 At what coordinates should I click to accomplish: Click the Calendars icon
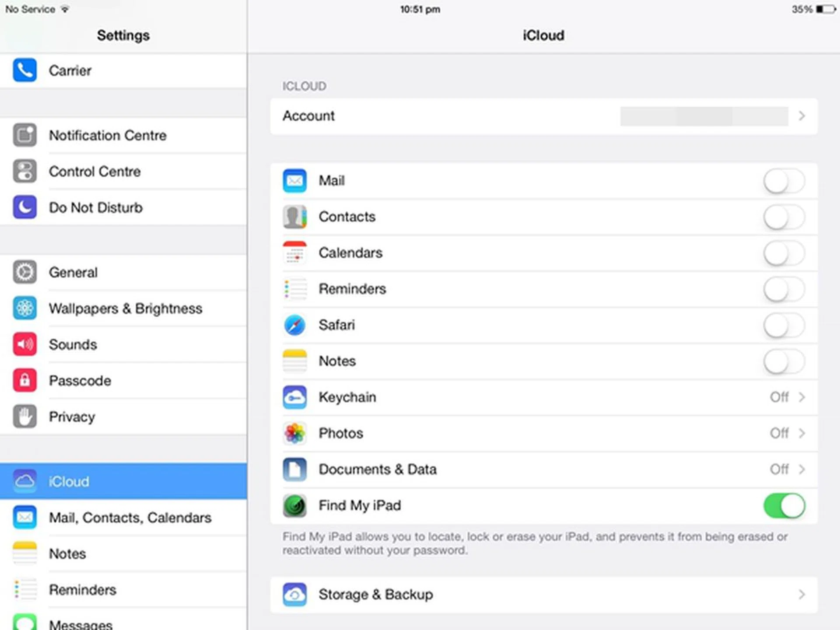pyautogui.click(x=294, y=253)
